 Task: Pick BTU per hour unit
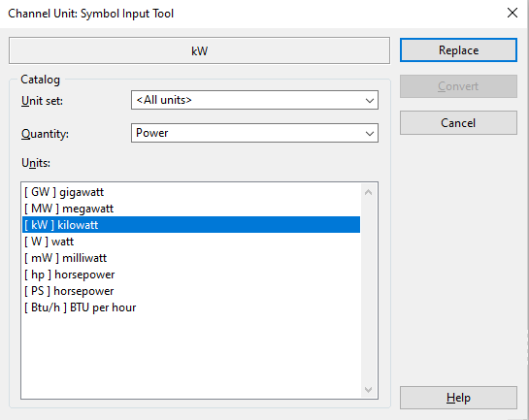(191, 307)
